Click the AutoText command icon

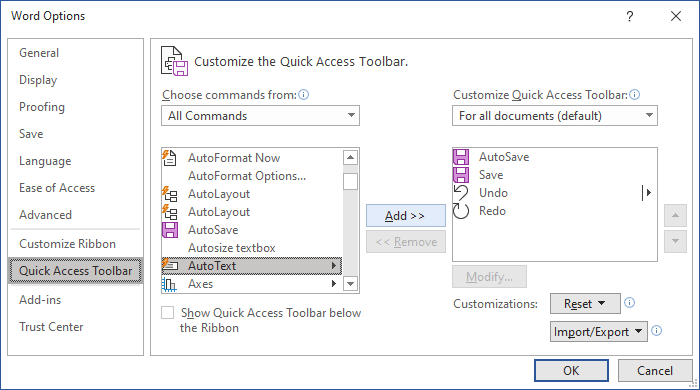(170, 266)
